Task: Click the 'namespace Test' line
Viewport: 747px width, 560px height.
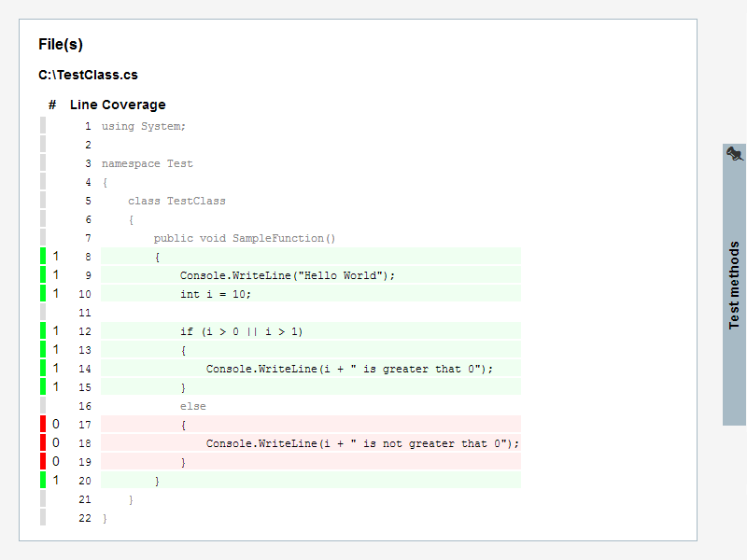Action: [148, 164]
